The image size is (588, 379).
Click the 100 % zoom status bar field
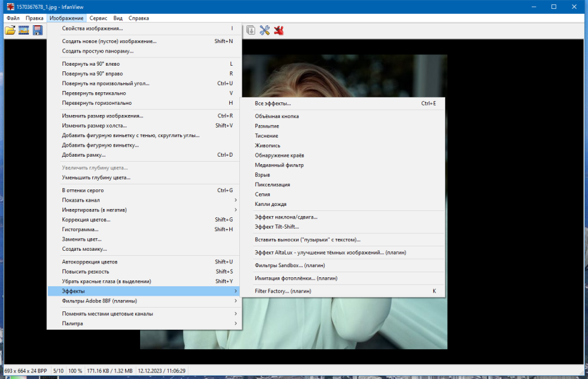pyautogui.click(x=75, y=371)
